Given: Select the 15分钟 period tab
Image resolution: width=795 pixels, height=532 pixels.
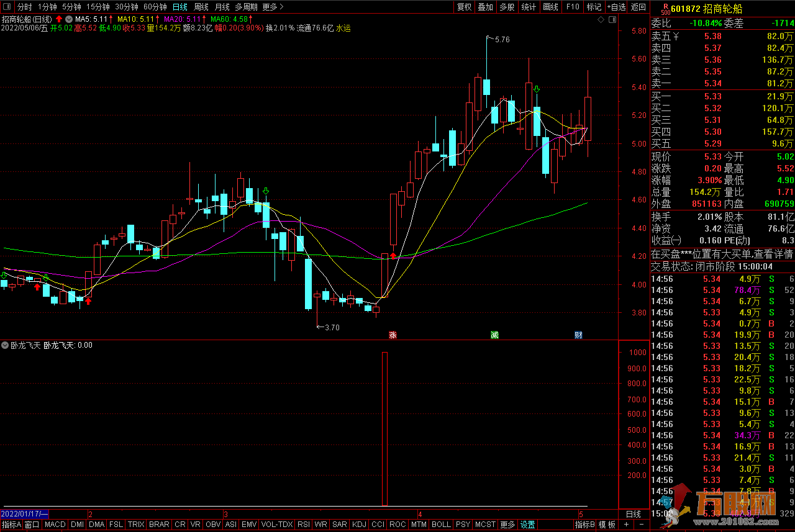Looking at the screenshot, I should pos(98,7).
